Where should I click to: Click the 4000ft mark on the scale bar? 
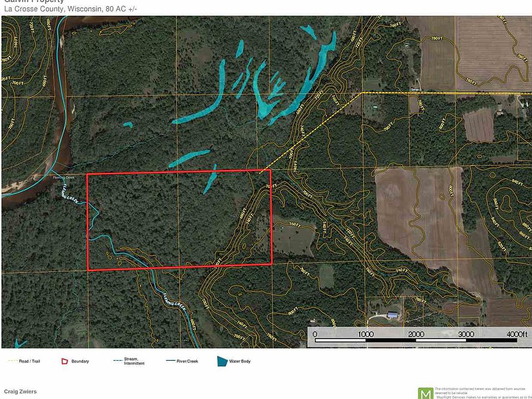click(x=515, y=334)
